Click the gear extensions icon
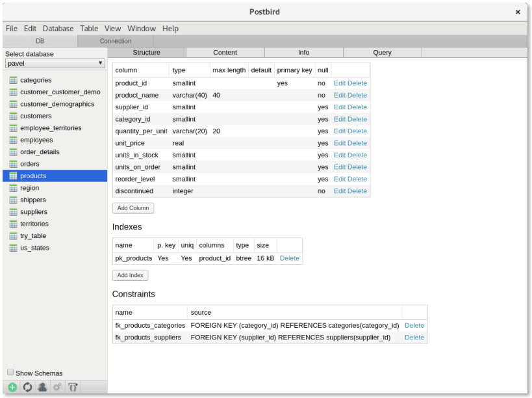 point(57,387)
